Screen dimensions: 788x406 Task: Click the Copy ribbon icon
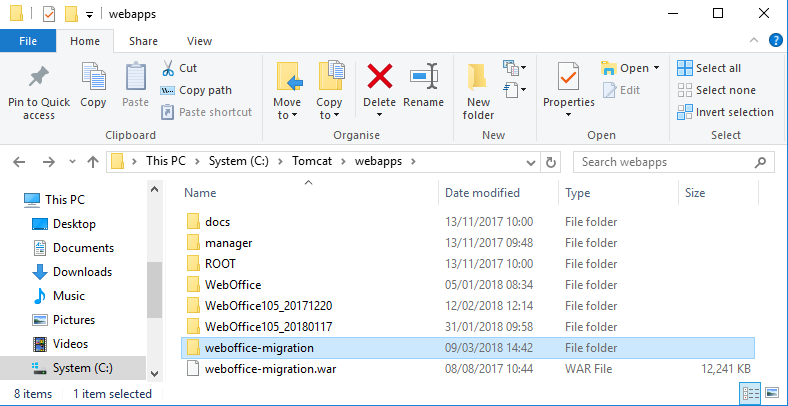(93, 77)
